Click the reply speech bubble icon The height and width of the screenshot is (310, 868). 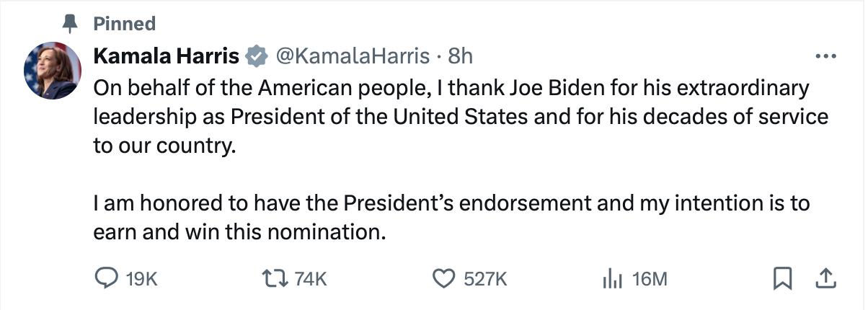pos(107,278)
